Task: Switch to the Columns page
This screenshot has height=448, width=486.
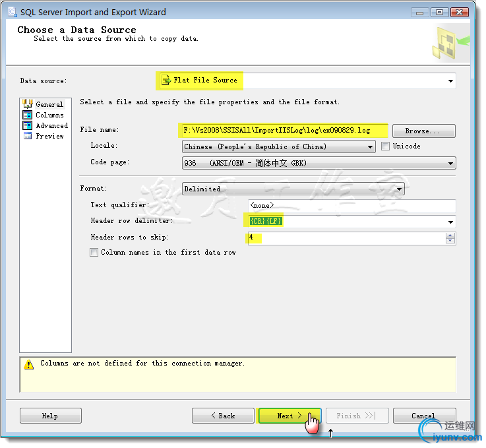Action: [49, 115]
